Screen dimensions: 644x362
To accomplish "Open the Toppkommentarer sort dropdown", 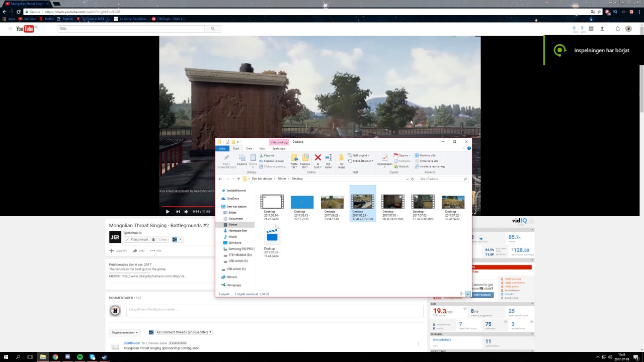I will pyautogui.click(x=124, y=332).
